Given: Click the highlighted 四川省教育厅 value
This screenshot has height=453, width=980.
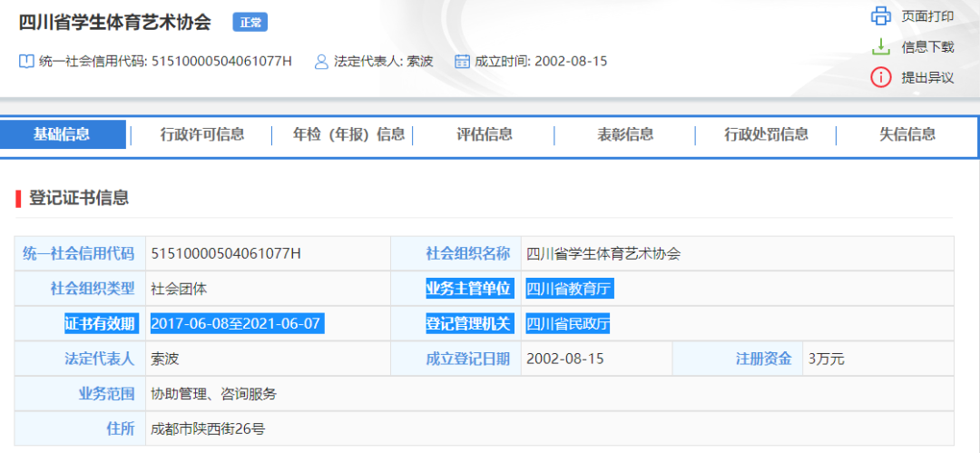Looking at the screenshot, I should 571,289.
